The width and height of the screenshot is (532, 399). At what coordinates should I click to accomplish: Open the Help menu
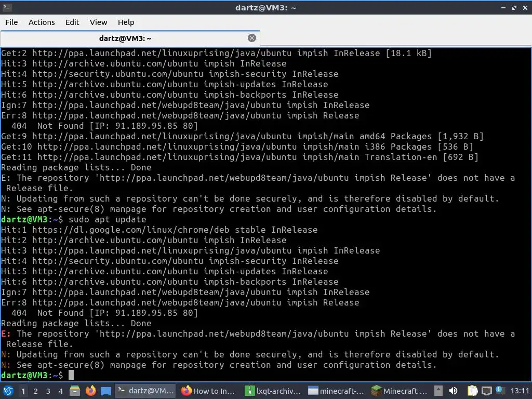(126, 22)
